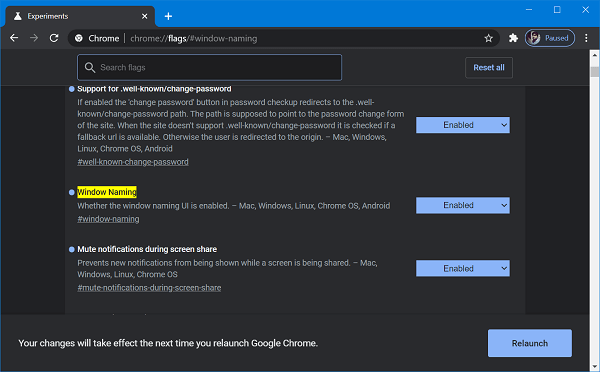Click the blue dot beside Window Naming
This screenshot has height=372, width=600.
72,192
